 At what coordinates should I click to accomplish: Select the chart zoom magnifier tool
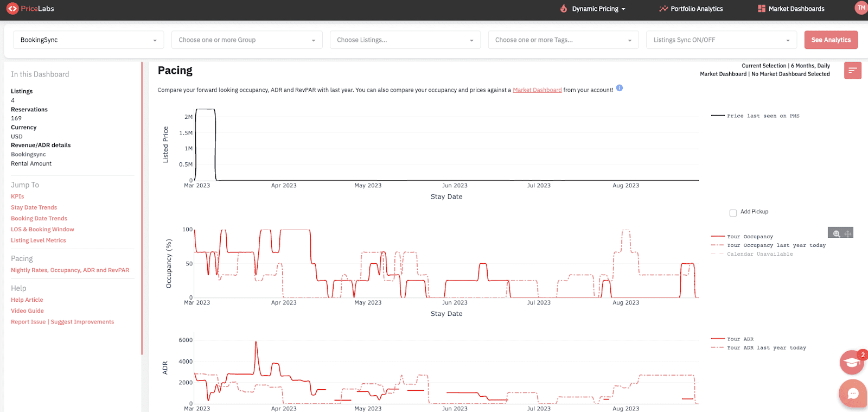click(836, 233)
